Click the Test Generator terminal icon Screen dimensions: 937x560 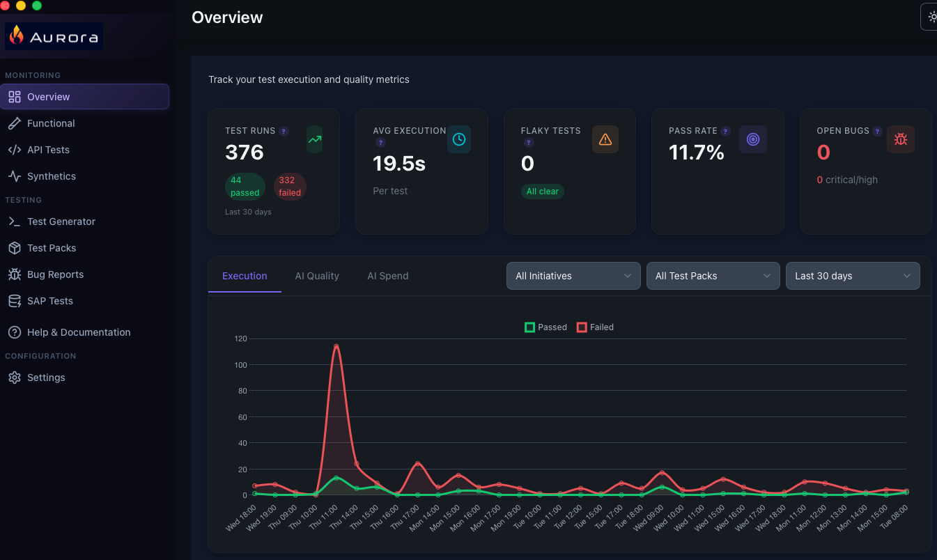(15, 221)
